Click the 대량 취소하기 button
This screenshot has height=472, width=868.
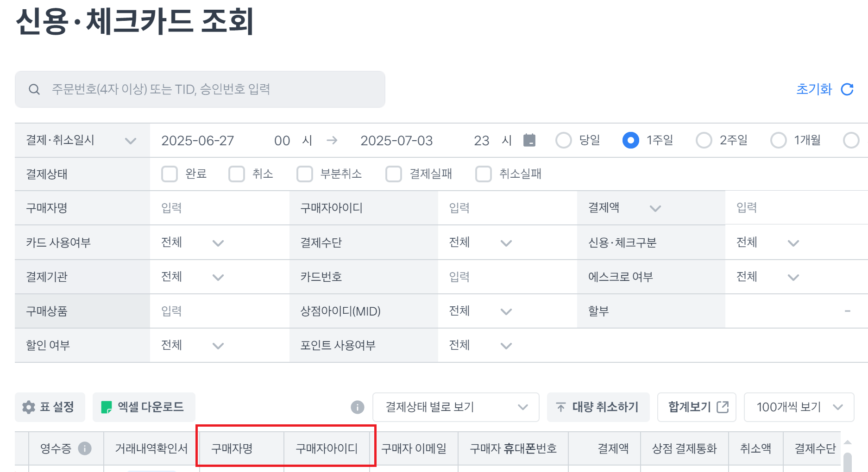click(598, 407)
